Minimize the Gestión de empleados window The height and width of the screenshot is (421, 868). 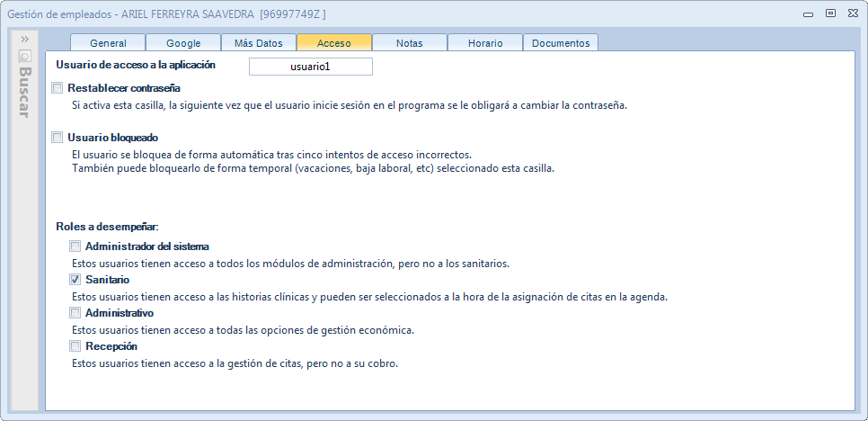(x=808, y=13)
